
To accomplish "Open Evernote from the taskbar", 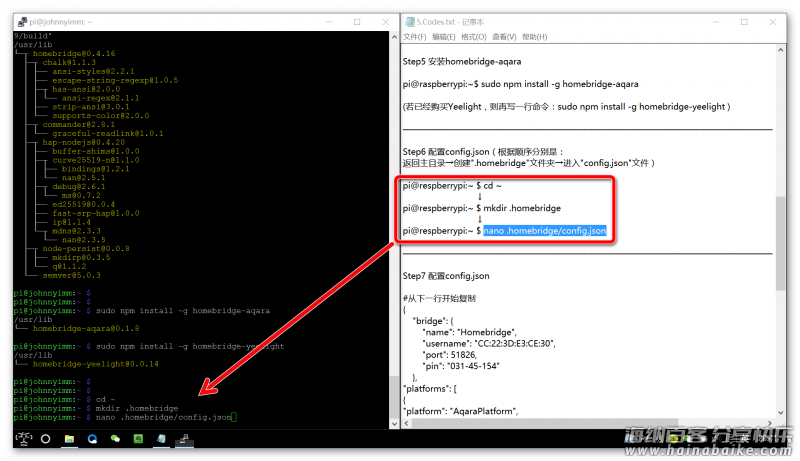I will [x=138, y=439].
